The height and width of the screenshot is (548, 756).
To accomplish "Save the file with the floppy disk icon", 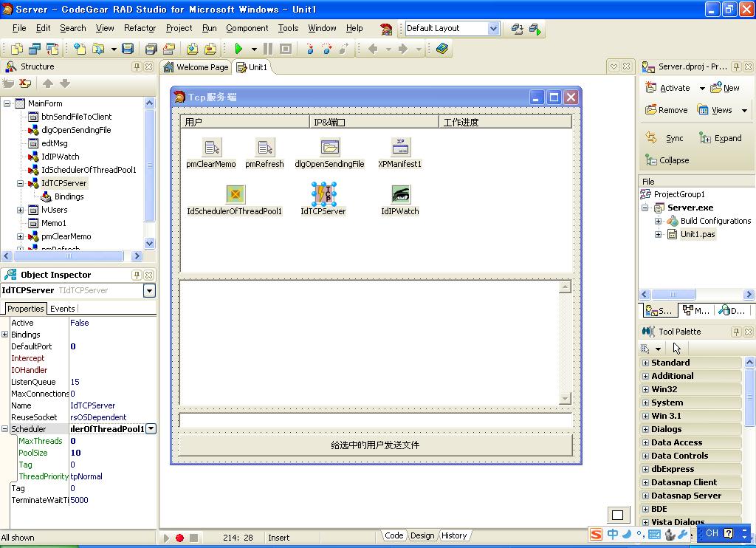I will point(127,49).
